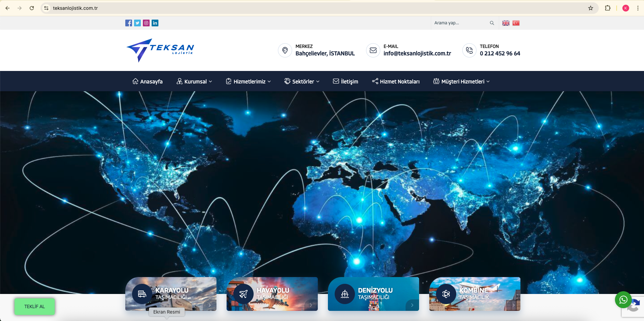Click the arrow on Denizyolu Taşımacılığı card
The width and height of the screenshot is (644, 321).
412,305
